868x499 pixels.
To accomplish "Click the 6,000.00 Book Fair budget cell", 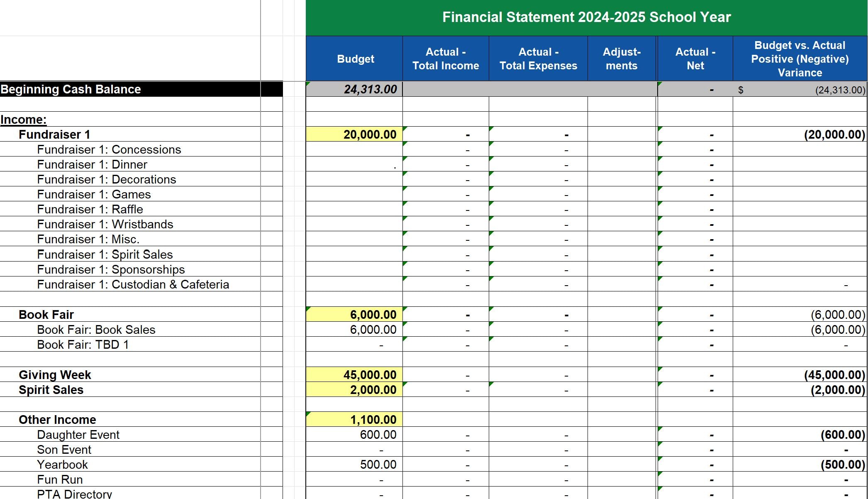I will tap(355, 315).
